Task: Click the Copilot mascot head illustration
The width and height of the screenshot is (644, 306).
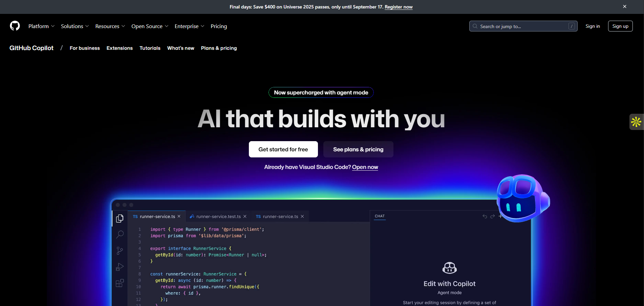Action: (x=523, y=198)
